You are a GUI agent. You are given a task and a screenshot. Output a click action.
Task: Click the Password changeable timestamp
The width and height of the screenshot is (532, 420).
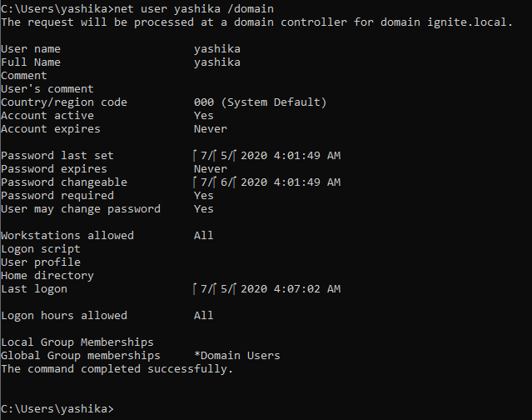pos(266,182)
